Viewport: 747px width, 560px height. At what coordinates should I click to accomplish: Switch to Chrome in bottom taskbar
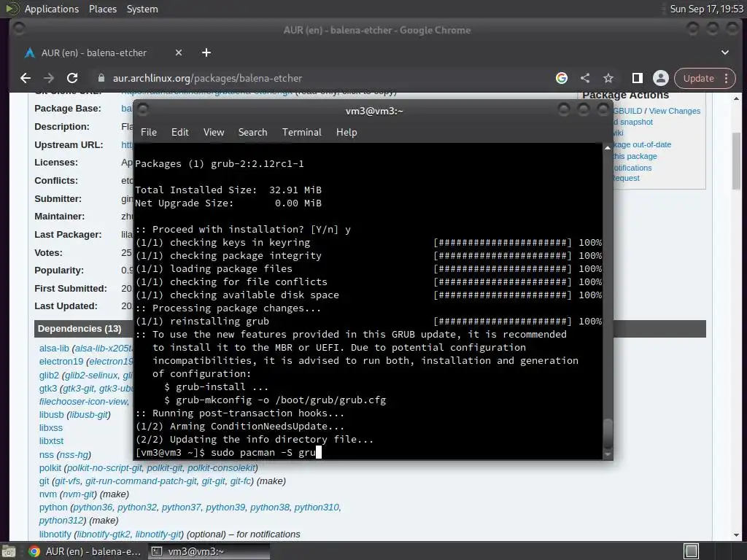(x=85, y=551)
